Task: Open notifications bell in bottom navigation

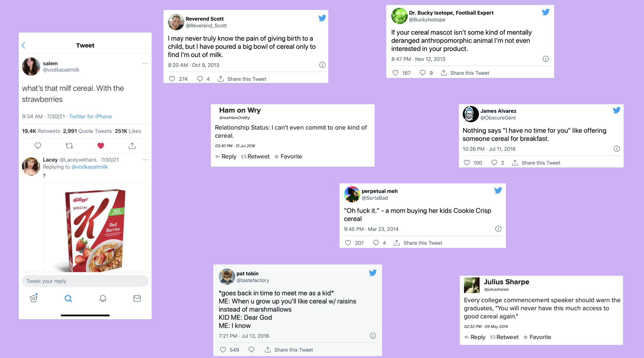Action: (103, 299)
